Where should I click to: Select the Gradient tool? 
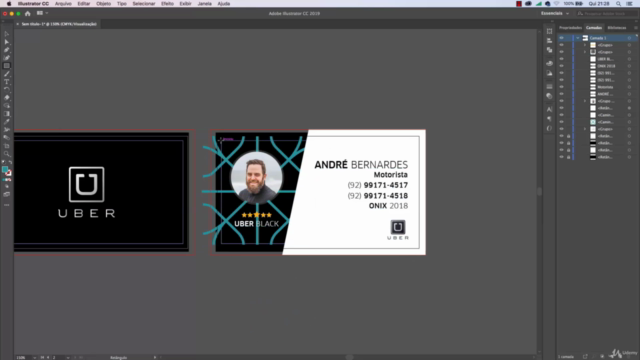click(7, 114)
